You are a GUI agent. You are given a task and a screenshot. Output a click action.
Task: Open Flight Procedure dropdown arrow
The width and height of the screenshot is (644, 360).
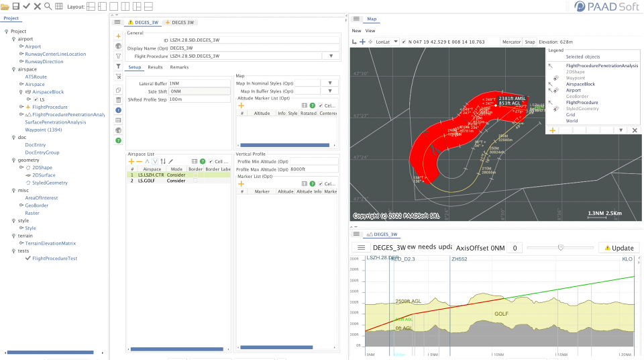point(331,56)
